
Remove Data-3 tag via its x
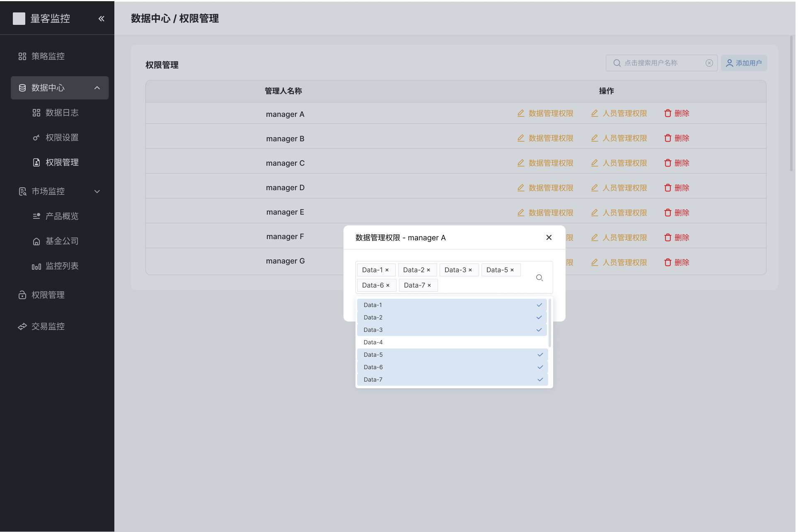(x=470, y=270)
